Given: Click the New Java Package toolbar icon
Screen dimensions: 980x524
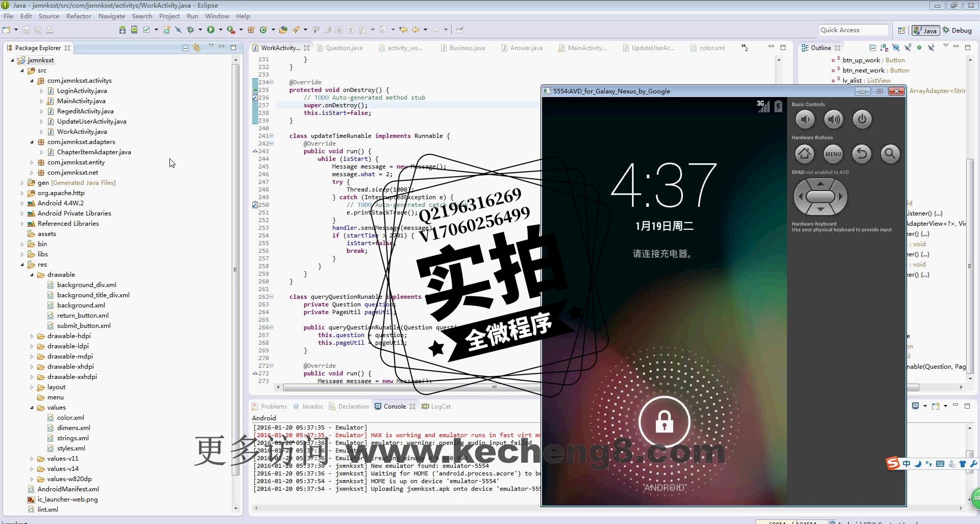Looking at the screenshot, I should 251,30.
